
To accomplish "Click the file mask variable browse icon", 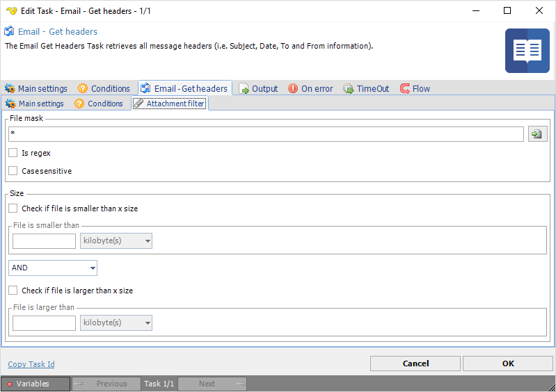I will coord(537,134).
